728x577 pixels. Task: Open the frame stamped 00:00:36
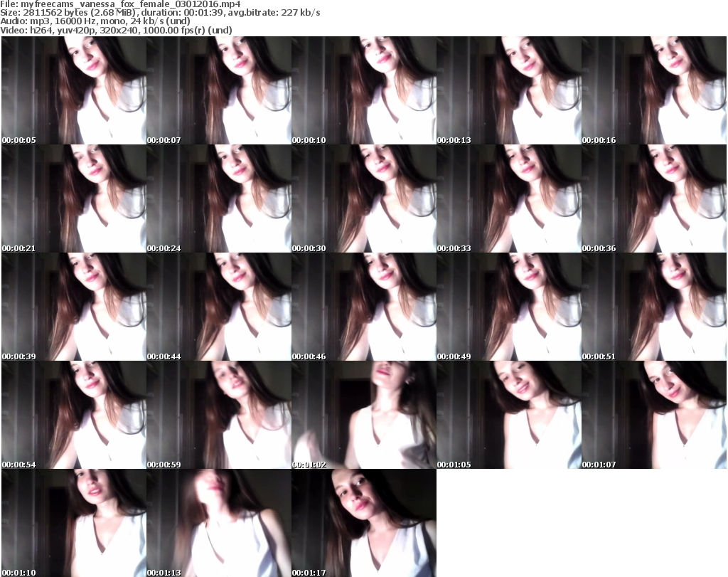tap(654, 198)
